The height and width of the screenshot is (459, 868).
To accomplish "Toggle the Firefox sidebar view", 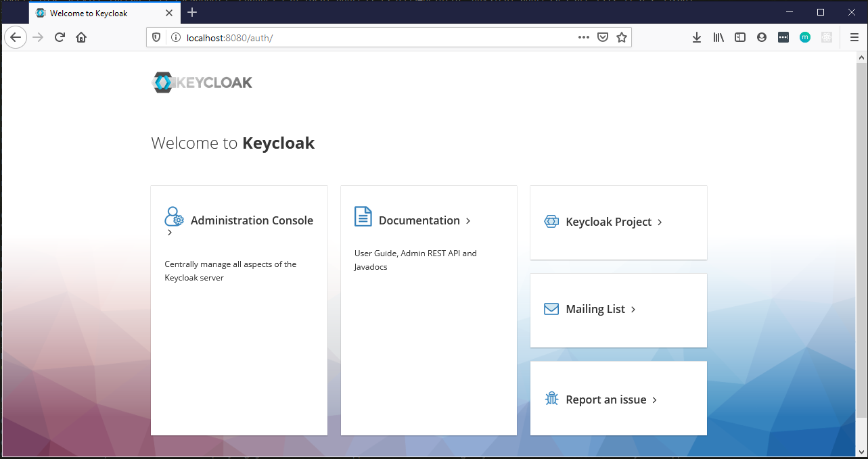I will [x=740, y=38].
